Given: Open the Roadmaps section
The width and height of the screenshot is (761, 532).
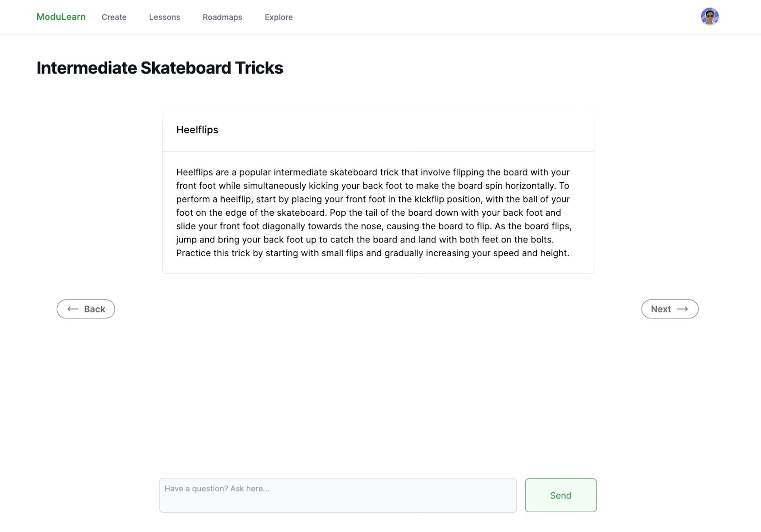Looking at the screenshot, I should pos(222,17).
